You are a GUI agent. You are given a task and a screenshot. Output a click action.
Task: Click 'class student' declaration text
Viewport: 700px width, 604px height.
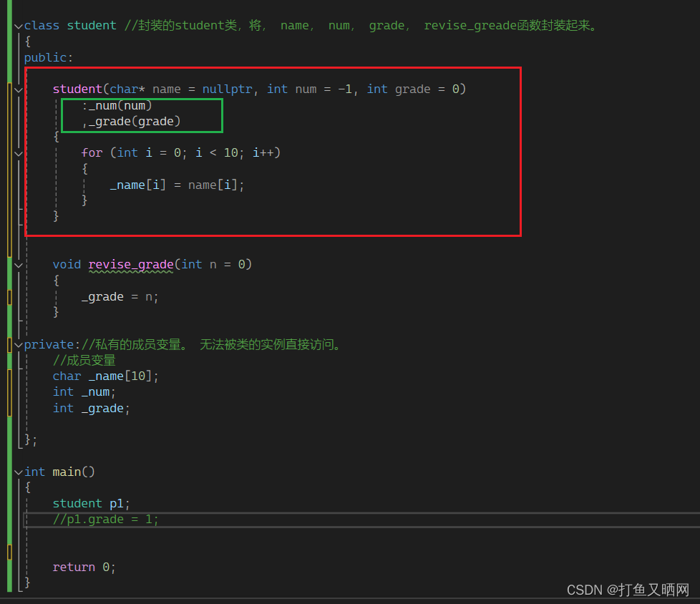click(x=70, y=26)
